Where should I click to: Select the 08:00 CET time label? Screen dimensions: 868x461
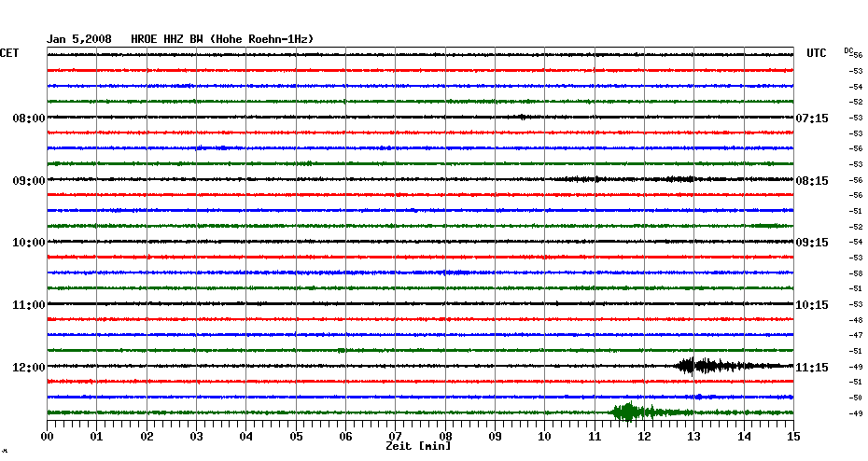tap(29, 119)
